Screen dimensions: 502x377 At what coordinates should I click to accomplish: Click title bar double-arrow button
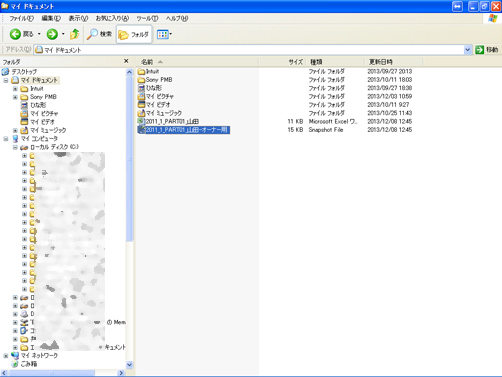tap(457, 6)
